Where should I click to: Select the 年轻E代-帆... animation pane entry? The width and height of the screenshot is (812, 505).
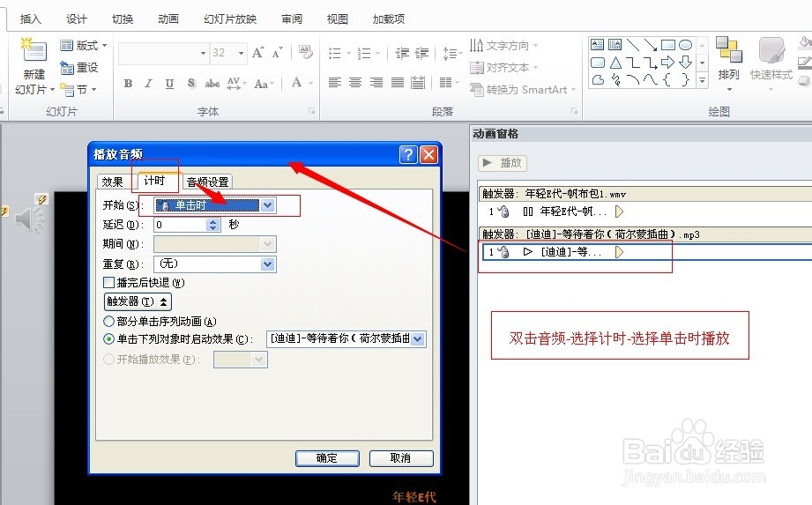click(644, 212)
